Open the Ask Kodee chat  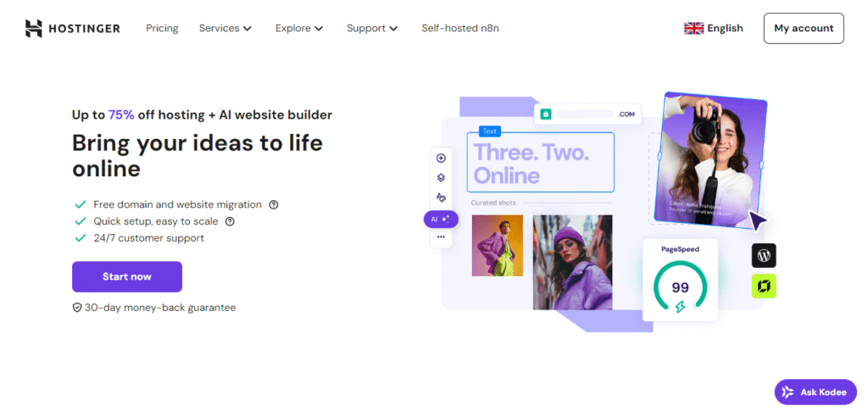[x=815, y=392]
